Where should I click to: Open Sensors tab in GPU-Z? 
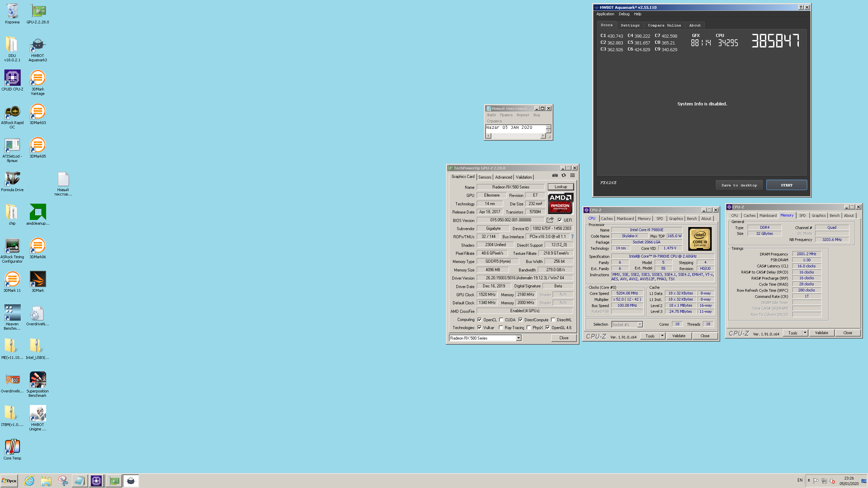coord(485,177)
